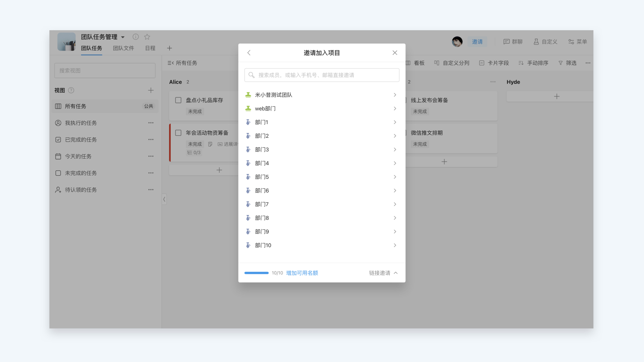Open the 筛选 filter option
Viewport: 644px width, 362px height.
coord(568,63)
